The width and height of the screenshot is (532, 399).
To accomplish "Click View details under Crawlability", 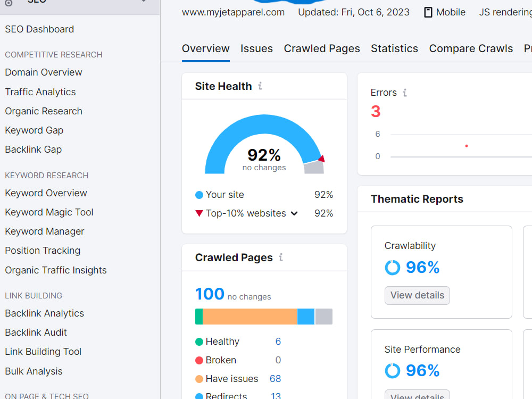I will (417, 295).
